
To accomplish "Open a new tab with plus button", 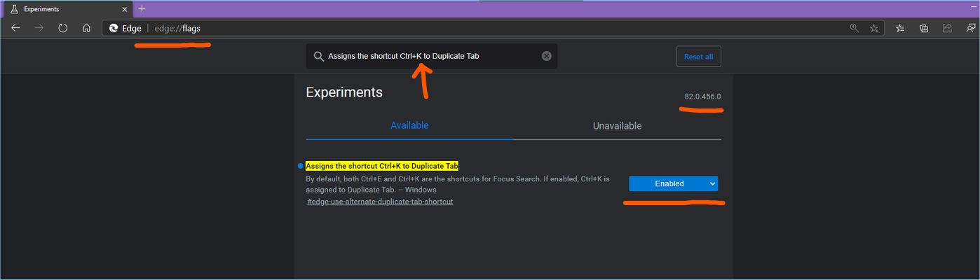I will point(142,9).
